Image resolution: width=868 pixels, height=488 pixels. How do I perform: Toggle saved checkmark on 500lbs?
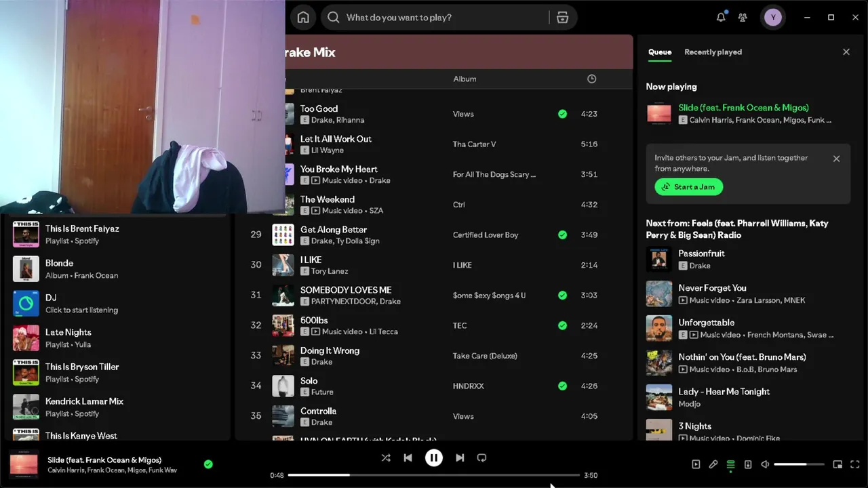(x=562, y=325)
